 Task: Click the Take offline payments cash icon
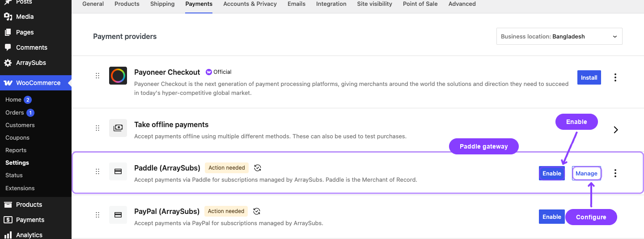coord(118,128)
